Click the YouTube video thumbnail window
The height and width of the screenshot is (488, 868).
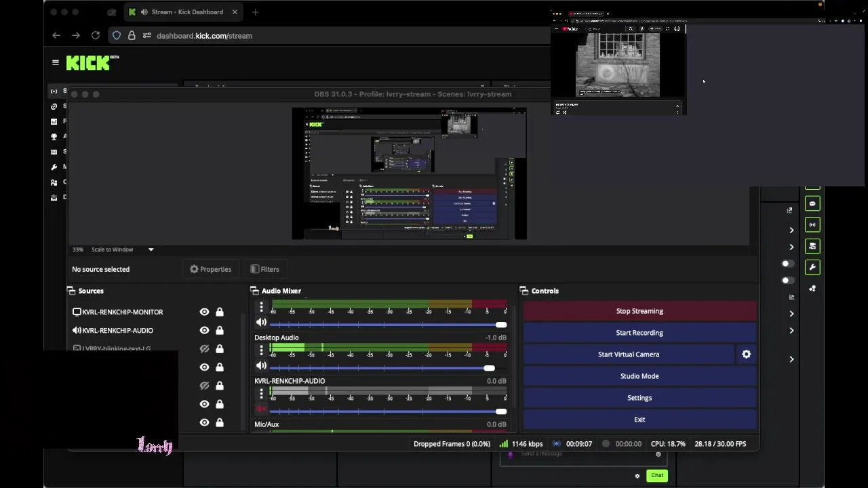pos(618,65)
